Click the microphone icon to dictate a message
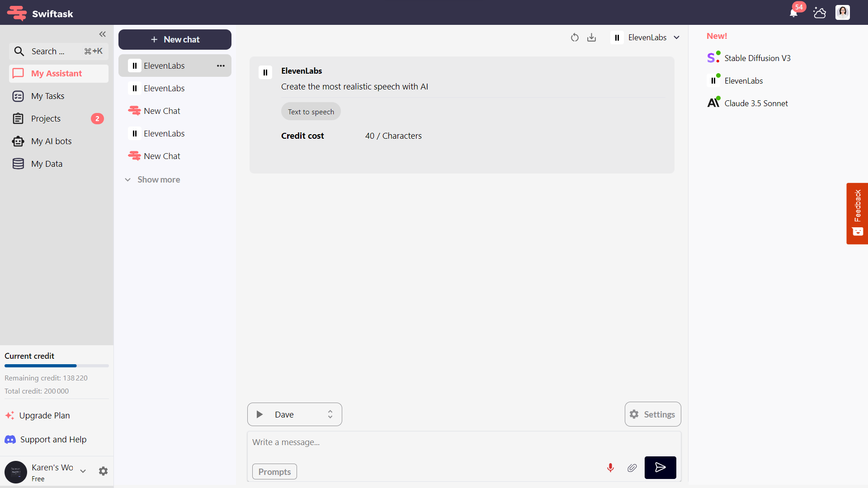 pyautogui.click(x=610, y=468)
